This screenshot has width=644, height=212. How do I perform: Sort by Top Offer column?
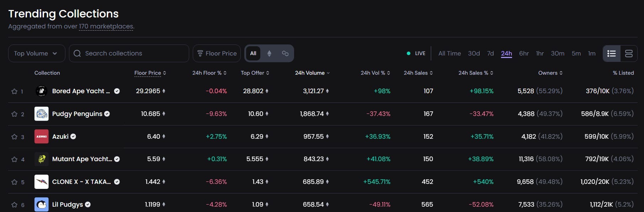[x=255, y=73]
